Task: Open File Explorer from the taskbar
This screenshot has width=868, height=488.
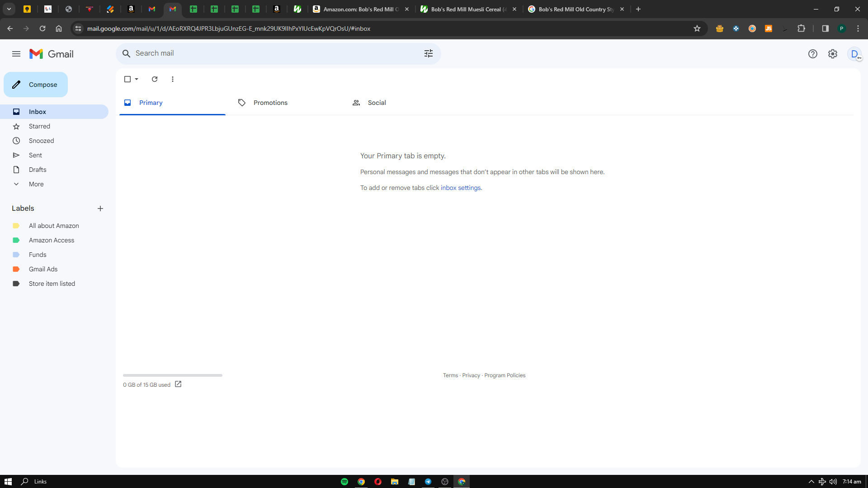Action: tap(395, 482)
